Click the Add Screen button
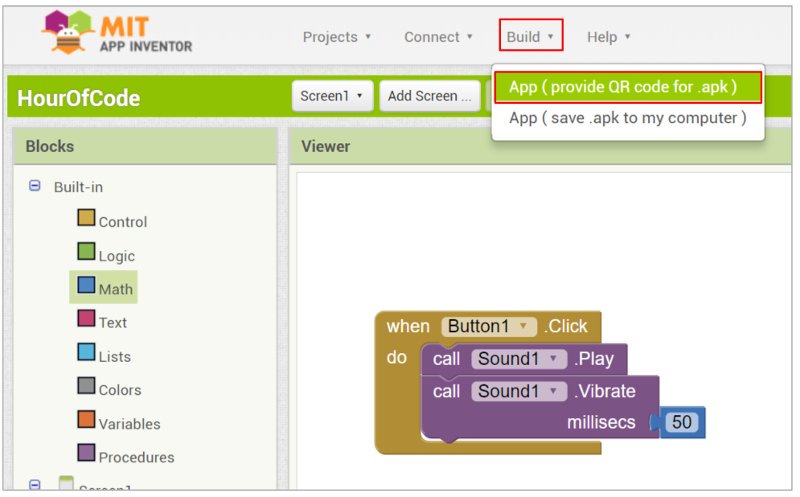The height and width of the screenshot is (497, 800). (x=430, y=95)
